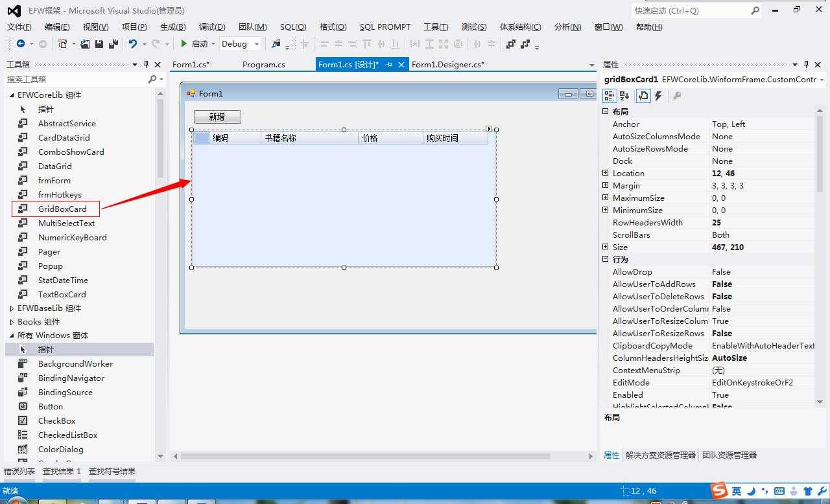Click the New Project toolbar icon

pyautogui.click(x=62, y=44)
